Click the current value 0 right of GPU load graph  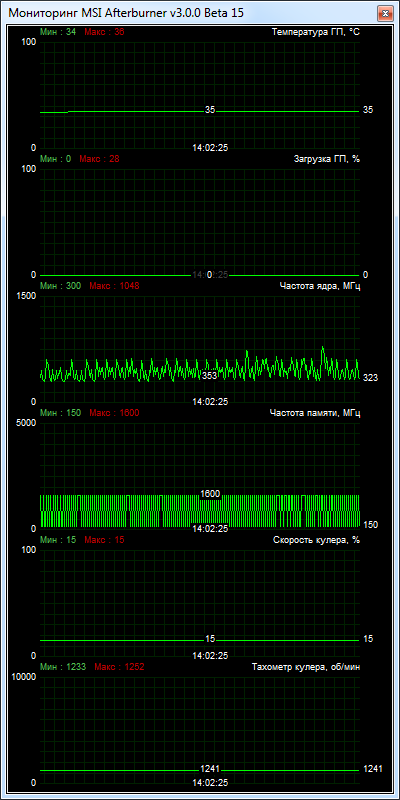(x=365, y=275)
